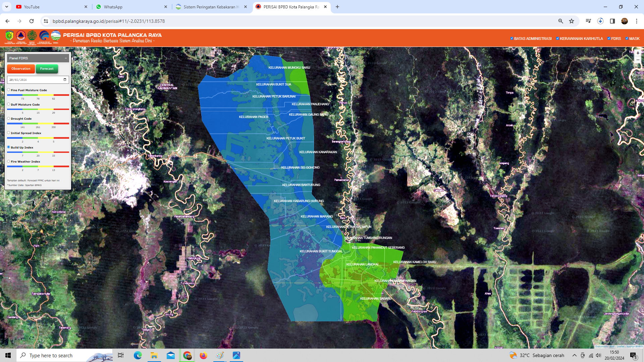Image resolution: width=644 pixels, height=362 pixels.
Task: Open the Chrome three-dot menu
Action: (637, 21)
